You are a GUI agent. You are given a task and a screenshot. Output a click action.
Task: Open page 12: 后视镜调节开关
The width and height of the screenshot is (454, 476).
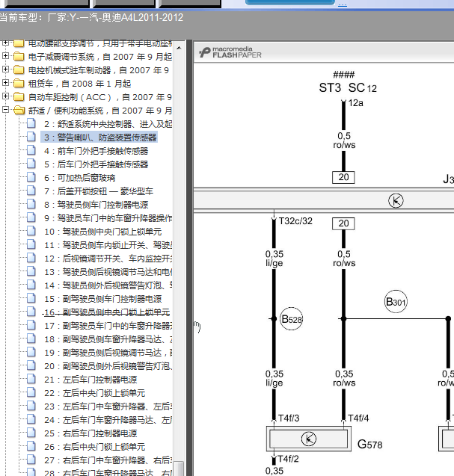point(108,259)
